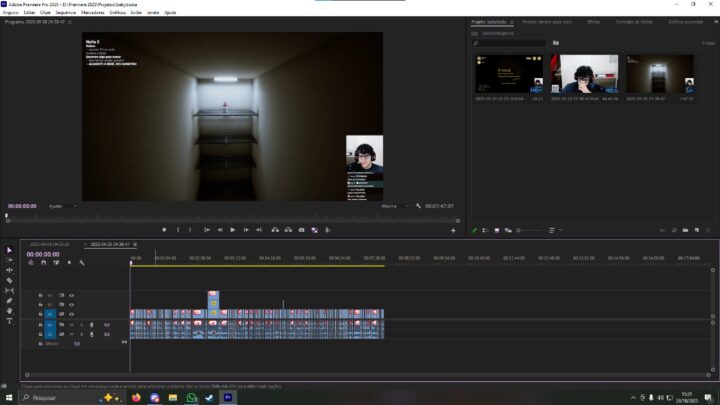This screenshot has width=720, height=405.
Task: Open the Ajustar zoom level dropdown
Action: 62,206
